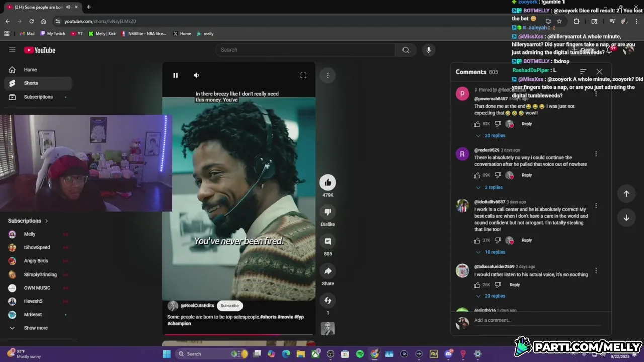Click the YouTube search box

point(306,50)
